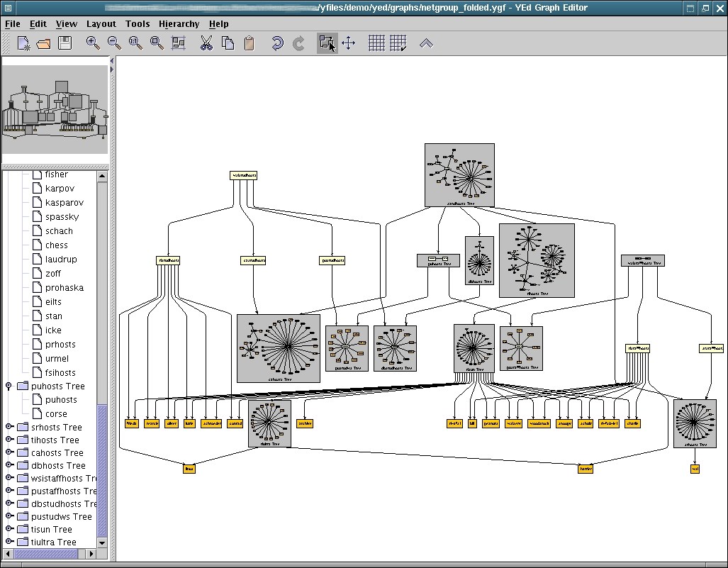Viewport: 728px width, 568px height.
Task: Click the zoom in magnifier
Action: [93, 43]
